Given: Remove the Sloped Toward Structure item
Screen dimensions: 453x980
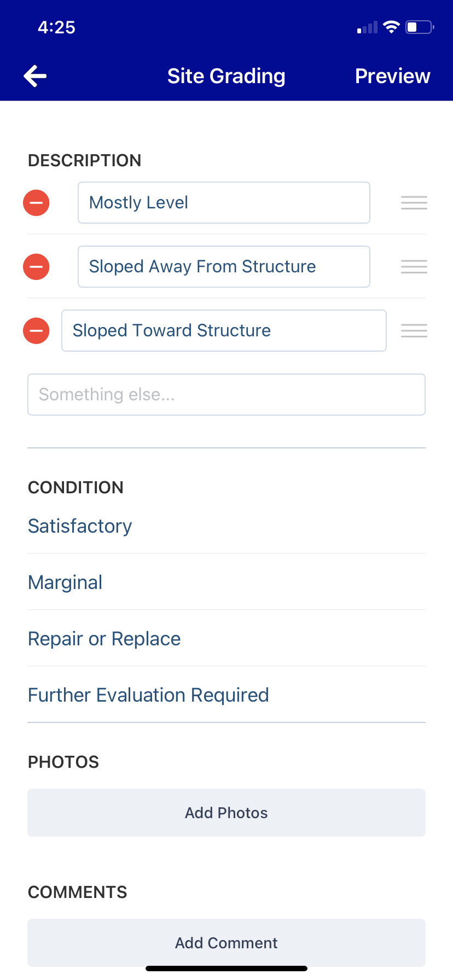Looking at the screenshot, I should 36,330.
